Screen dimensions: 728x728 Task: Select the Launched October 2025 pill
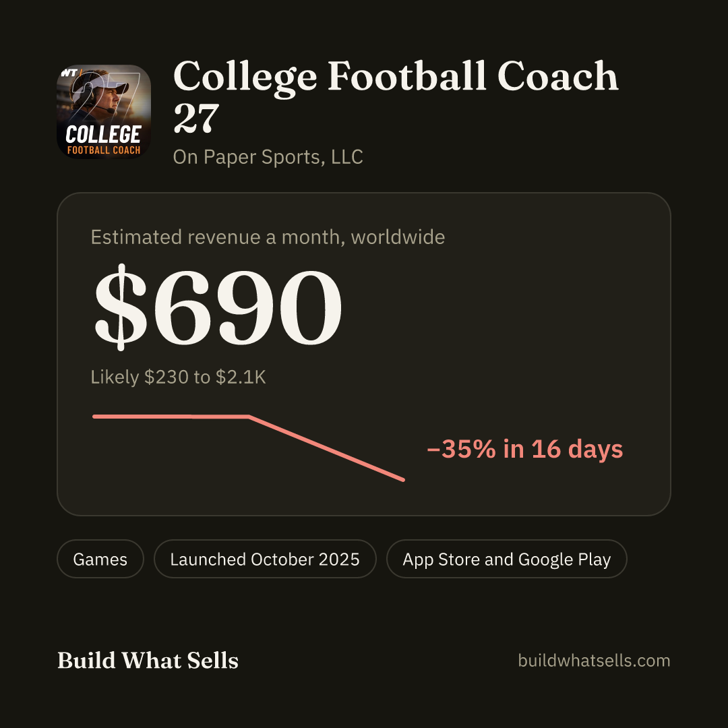(265, 559)
